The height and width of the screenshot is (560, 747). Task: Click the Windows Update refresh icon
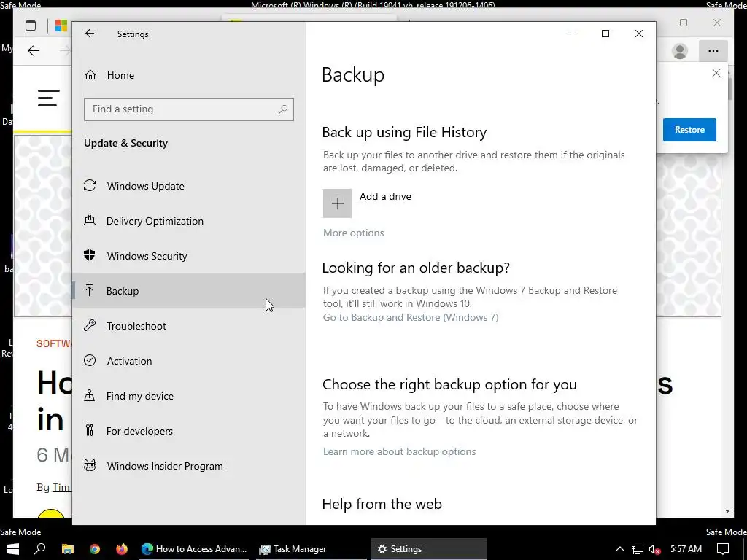tap(90, 186)
